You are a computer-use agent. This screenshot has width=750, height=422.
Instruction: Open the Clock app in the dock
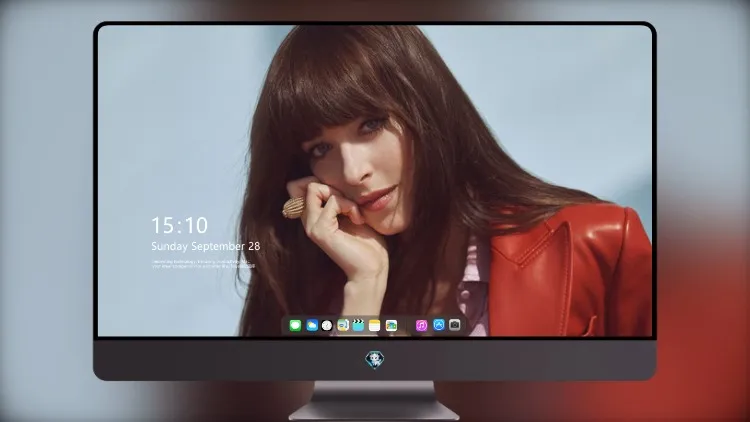pos(327,325)
